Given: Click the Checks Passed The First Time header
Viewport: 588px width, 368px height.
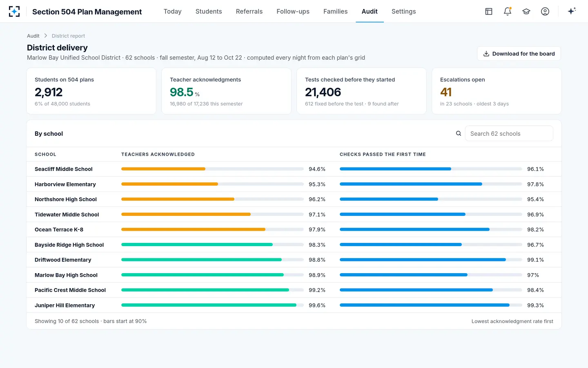Looking at the screenshot, I should pyautogui.click(x=383, y=155).
